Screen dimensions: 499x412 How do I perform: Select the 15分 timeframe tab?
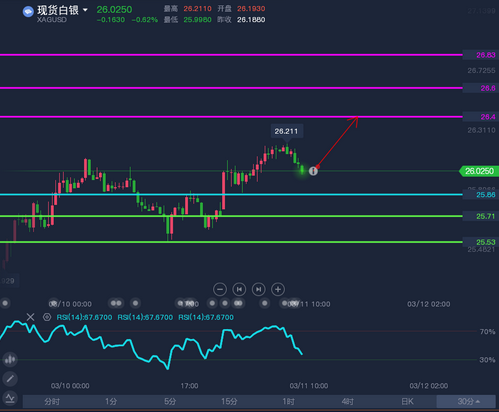click(229, 401)
